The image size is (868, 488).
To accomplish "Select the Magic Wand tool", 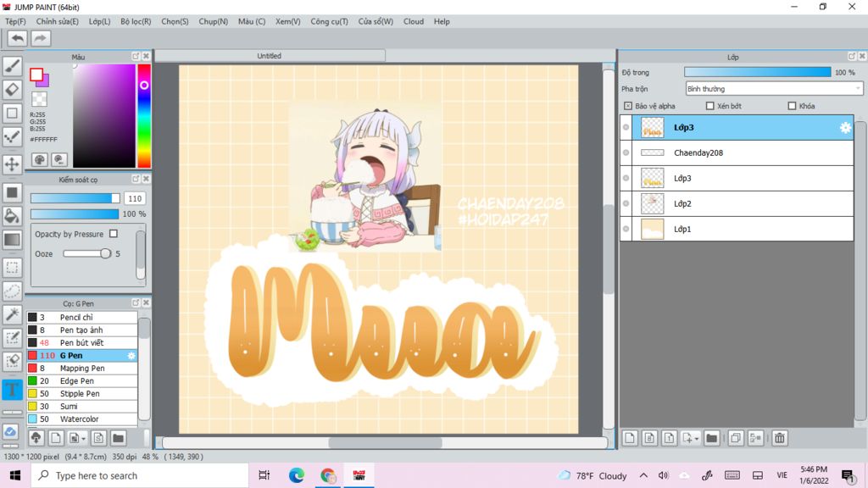I will coord(12,314).
